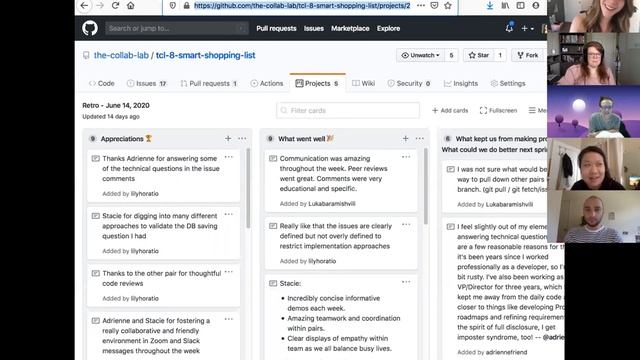Click Add cards button

coord(450,110)
